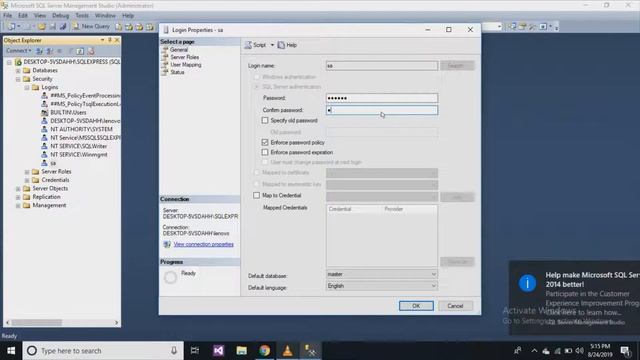
Task: Select the Status page
Action: (x=177, y=72)
